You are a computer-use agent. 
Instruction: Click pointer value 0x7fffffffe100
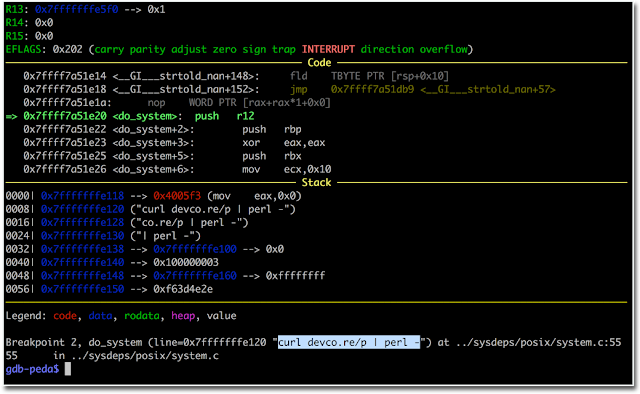click(195, 249)
